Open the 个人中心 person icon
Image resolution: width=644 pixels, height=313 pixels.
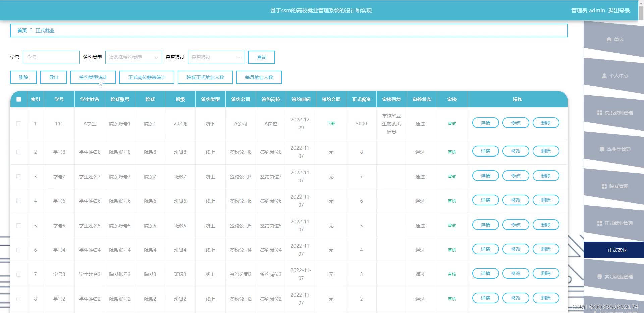[604, 76]
